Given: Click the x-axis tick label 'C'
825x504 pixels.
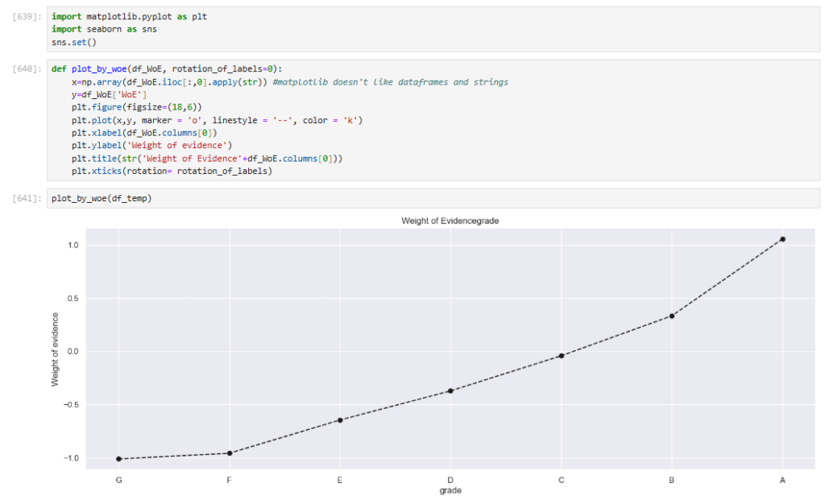Looking at the screenshot, I should coord(561,481).
